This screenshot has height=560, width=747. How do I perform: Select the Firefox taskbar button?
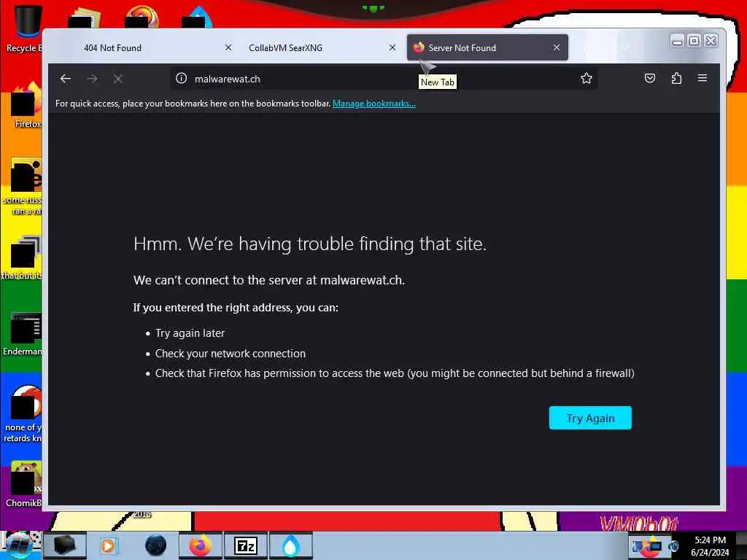201,545
